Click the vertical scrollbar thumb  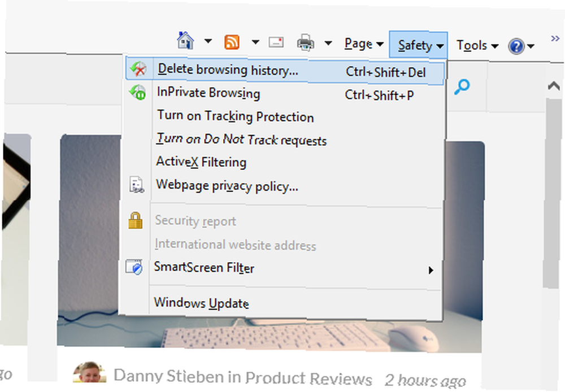click(553, 193)
